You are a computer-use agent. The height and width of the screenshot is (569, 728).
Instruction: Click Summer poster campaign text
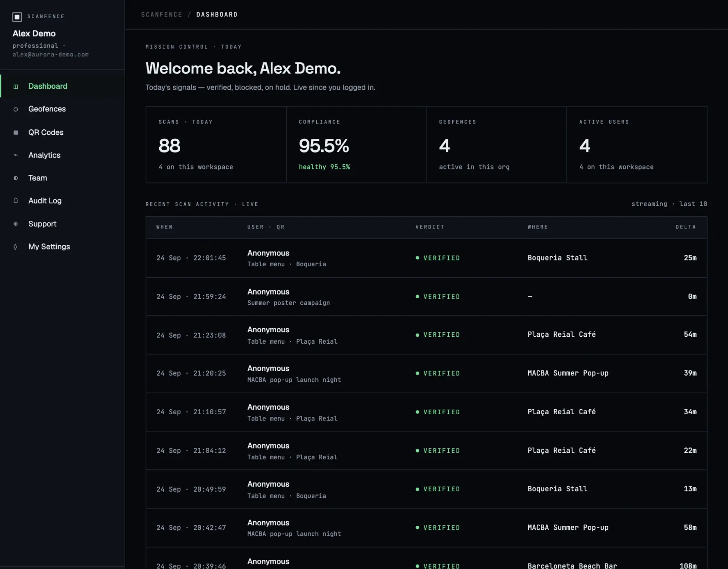(x=288, y=303)
